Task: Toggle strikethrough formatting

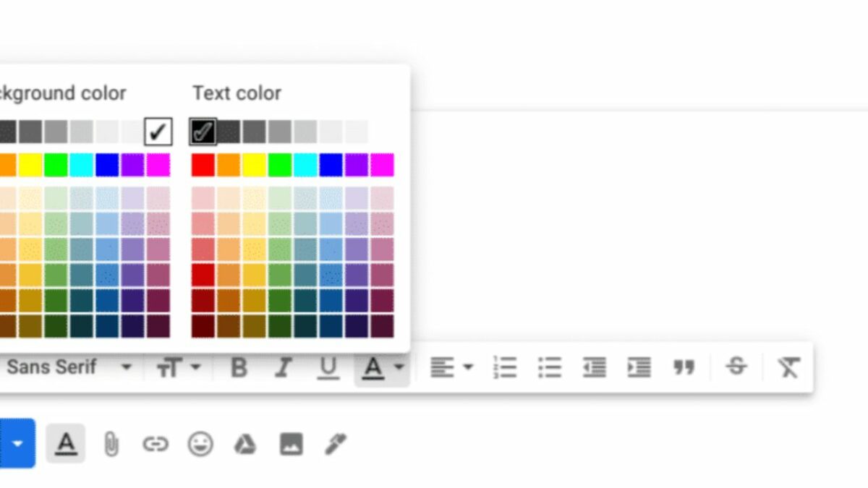Action: (736, 367)
